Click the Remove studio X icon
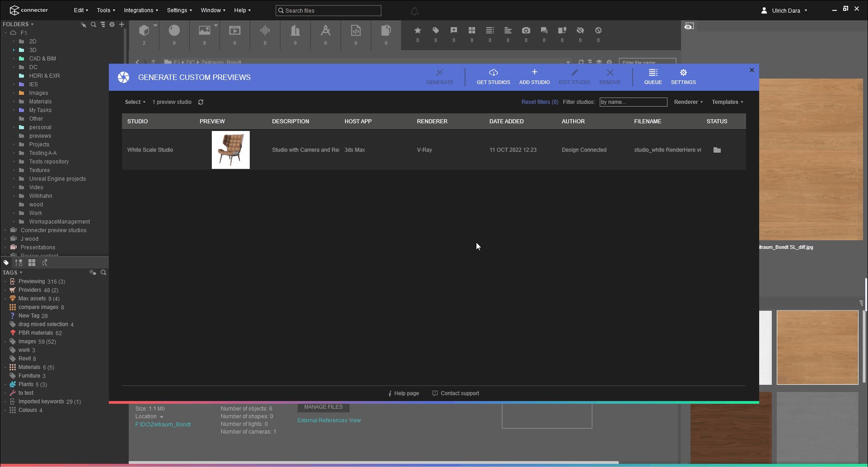Screen dimensions: 868x467 pyautogui.click(x=610, y=73)
